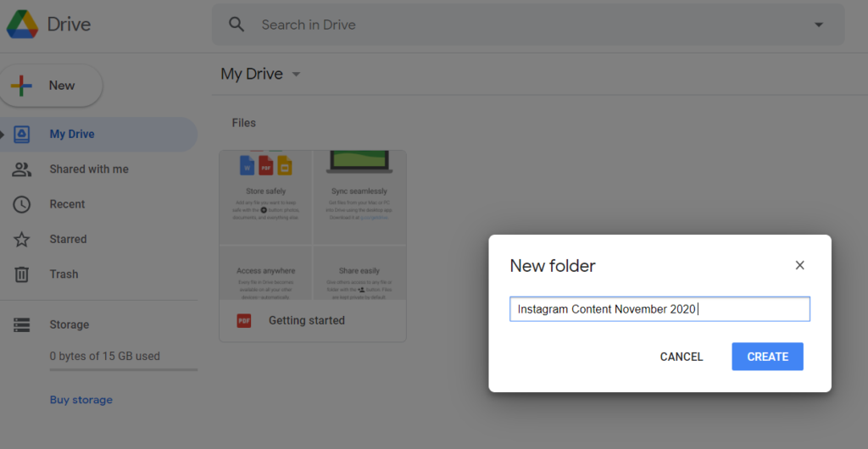Open the Recent section
Screen dimensions: 868x449
tap(67, 204)
